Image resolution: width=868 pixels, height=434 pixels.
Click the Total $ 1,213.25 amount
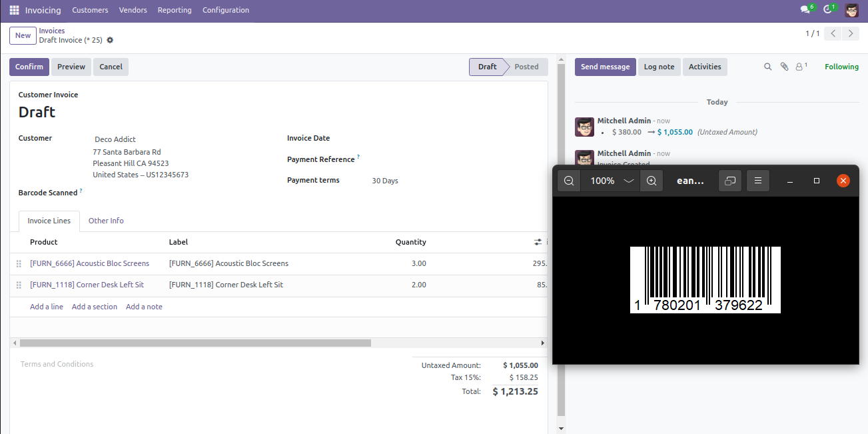pyautogui.click(x=515, y=391)
